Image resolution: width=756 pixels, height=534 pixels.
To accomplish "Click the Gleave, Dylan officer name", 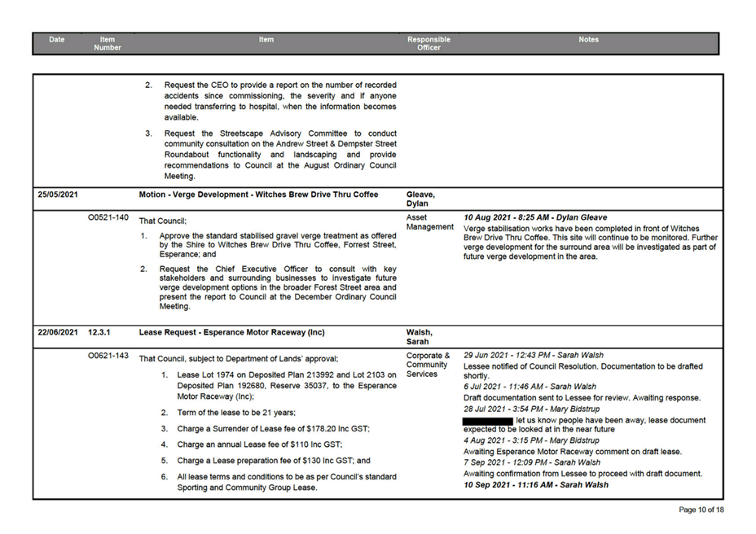I will pos(420,199).
